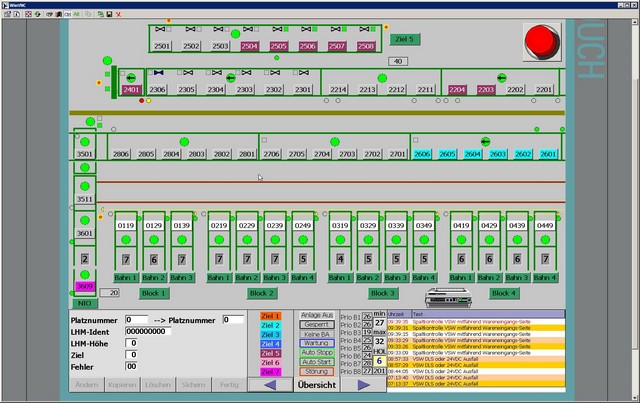Click the right arrow navigation button

[363, 384]
